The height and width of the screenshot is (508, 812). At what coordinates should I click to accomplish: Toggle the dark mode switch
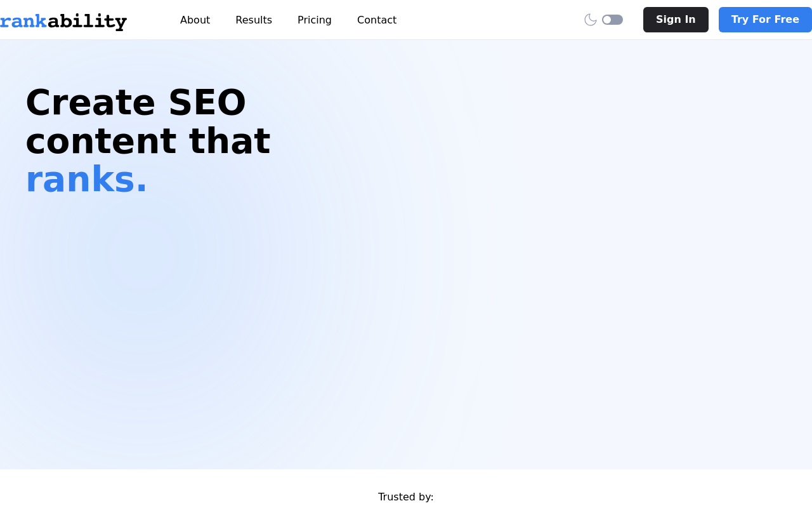612,20
